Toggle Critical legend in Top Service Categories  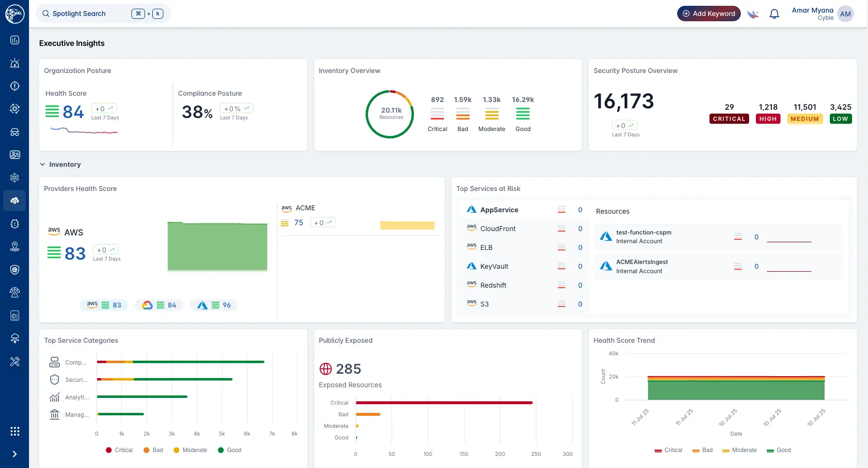coord(119,450)
